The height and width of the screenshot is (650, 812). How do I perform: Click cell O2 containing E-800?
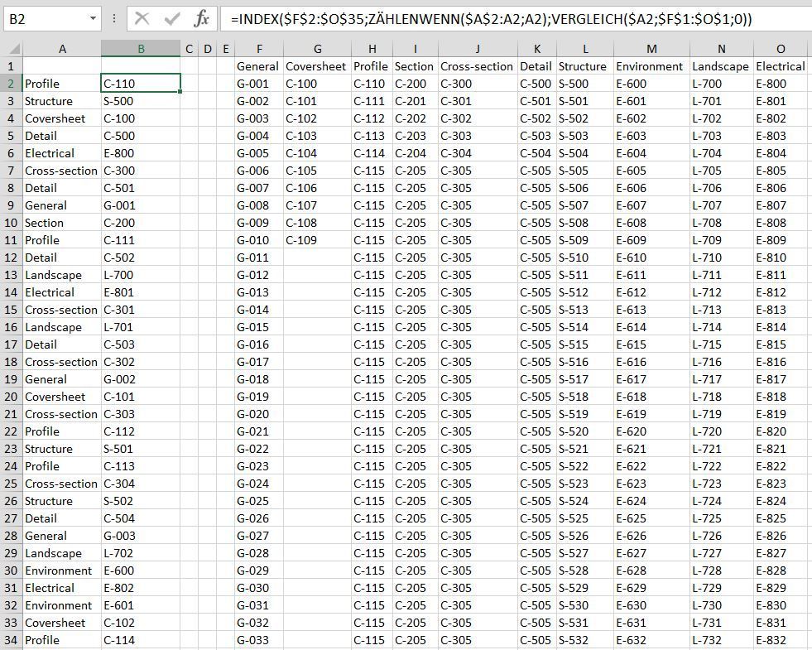(x=781, y=84)
